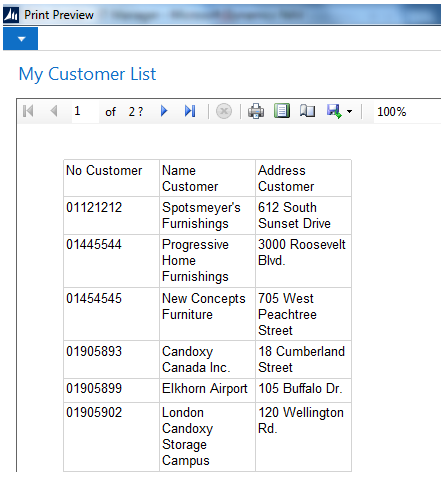Click Spotsmeyer's Furnishings name cell
The height and width of the screenshot is (479, 442).
(207, 215)
